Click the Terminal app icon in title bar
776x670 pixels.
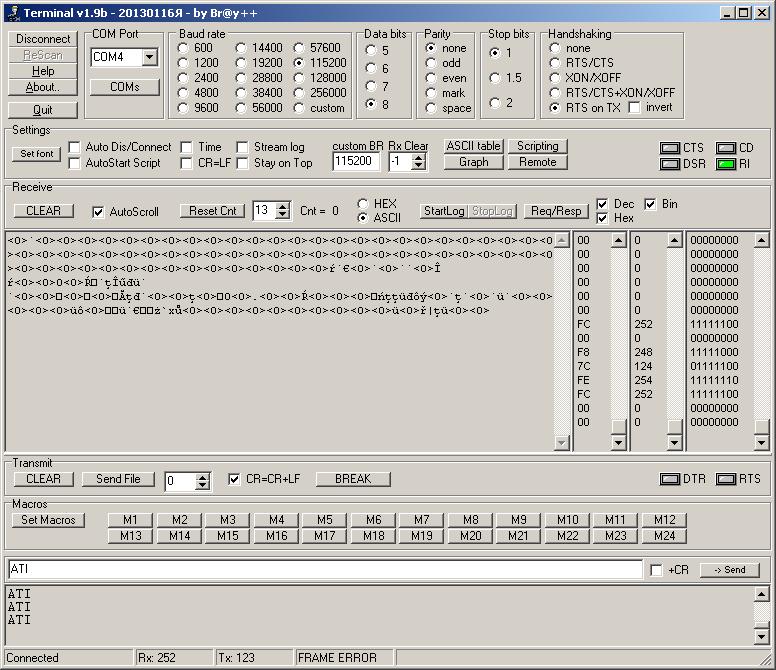click(12, 12)
